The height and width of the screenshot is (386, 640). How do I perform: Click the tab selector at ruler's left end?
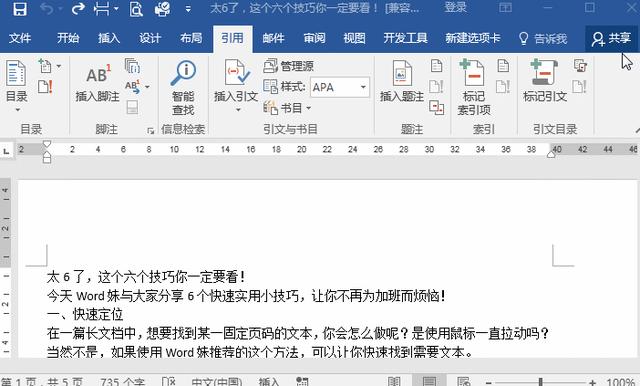coord(6,151)
